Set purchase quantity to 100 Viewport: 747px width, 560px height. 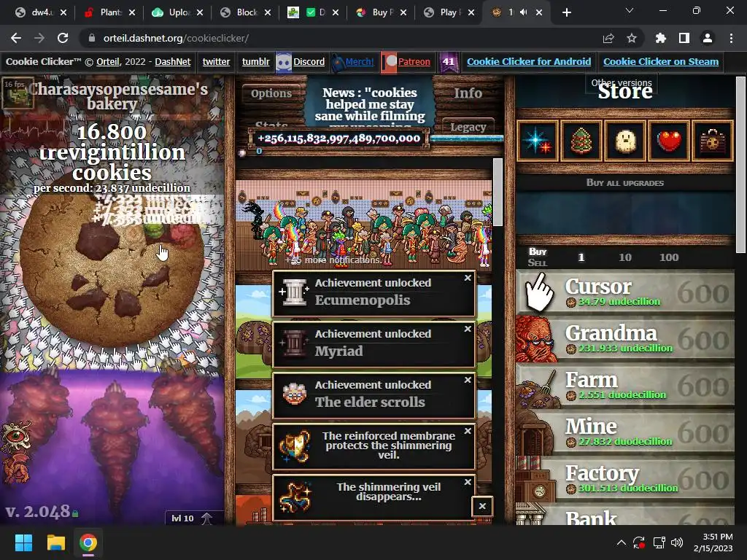point(668,257)
